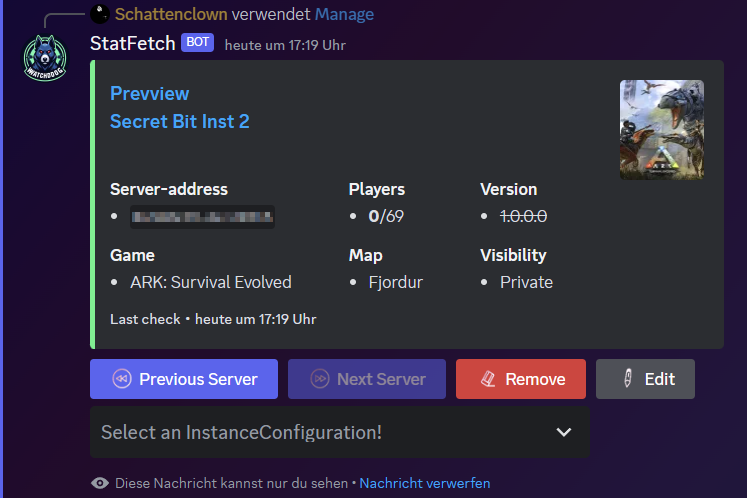
Task: Click the rewind icon on Previous Server
Action: [121, 379]
